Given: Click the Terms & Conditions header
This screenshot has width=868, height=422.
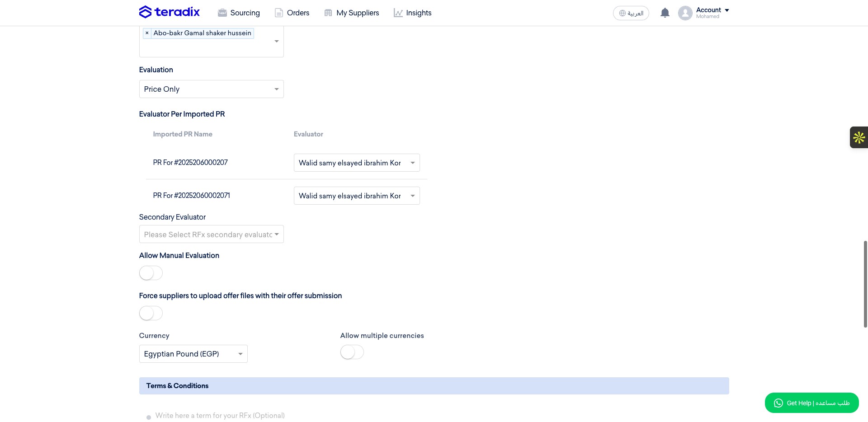Looking at the screenshot, I should coord(434,386).
